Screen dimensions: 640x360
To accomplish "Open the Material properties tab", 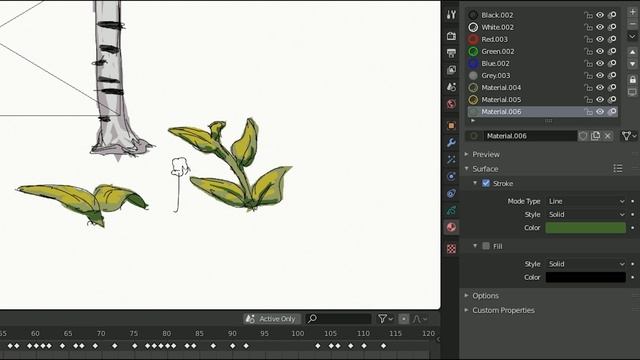I will click(x=451, y=227).
